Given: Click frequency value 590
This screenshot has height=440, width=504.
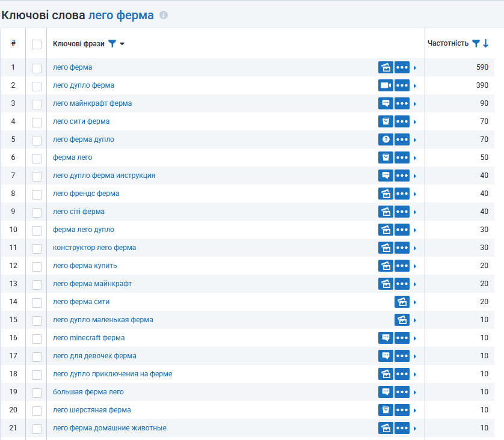Looking at the screenshot, I should pos(482,67).
